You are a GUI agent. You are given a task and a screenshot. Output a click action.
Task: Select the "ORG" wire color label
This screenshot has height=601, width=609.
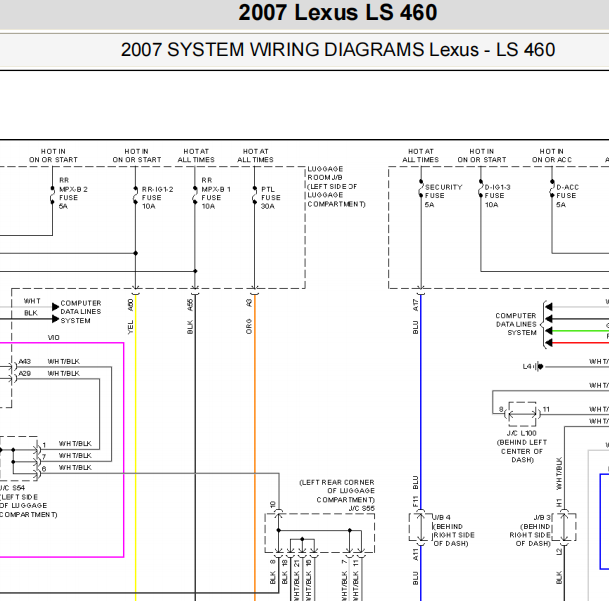249,326
